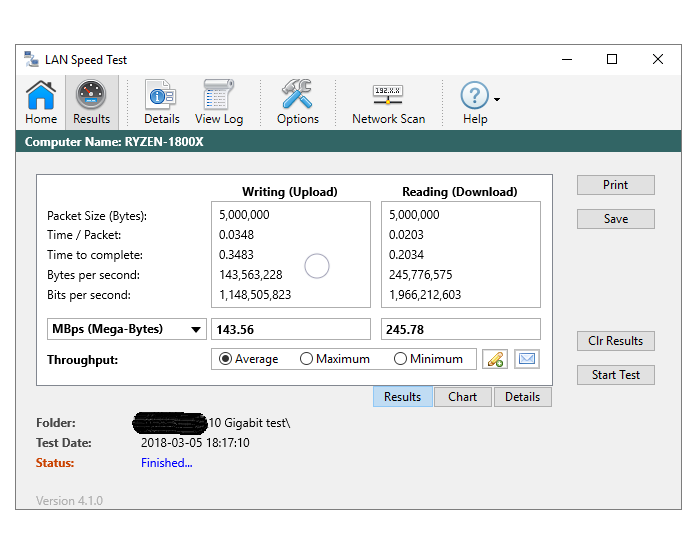Click the email envelope icon
The width and height of the screenshot is (696, 554).
pyautogui.click(x=527, y=359)
